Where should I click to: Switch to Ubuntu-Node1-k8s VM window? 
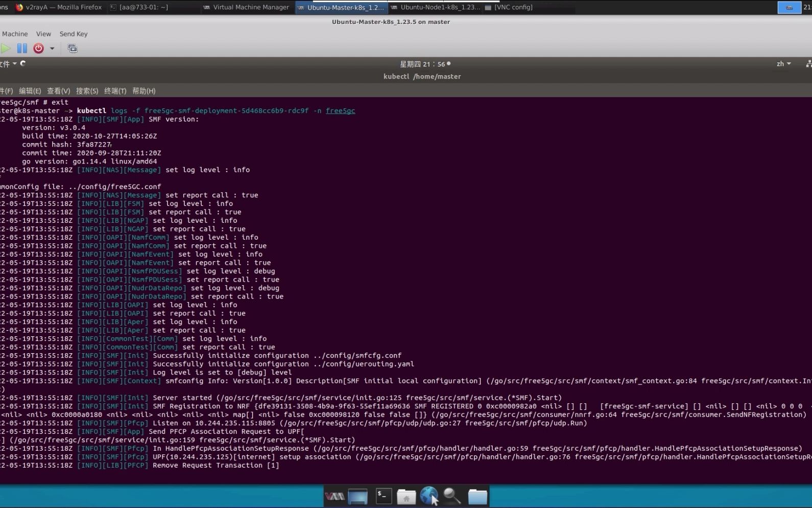click(436, 7)
